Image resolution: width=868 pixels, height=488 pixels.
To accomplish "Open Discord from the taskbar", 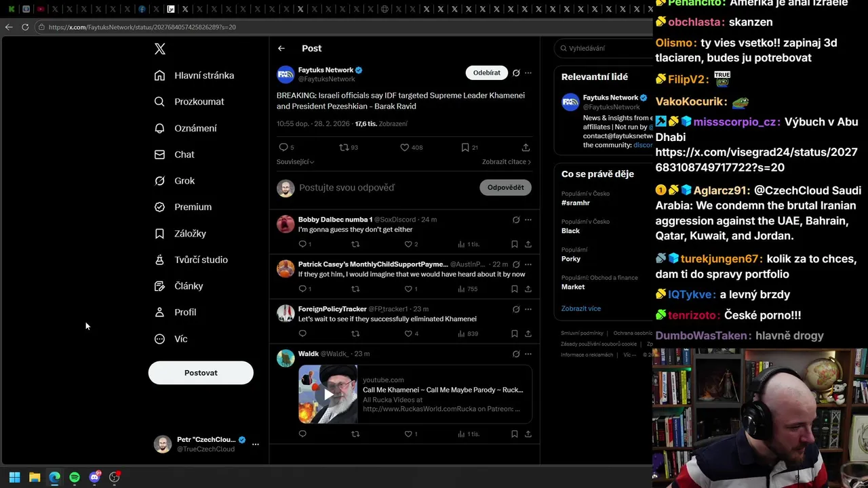I will 95,477.
